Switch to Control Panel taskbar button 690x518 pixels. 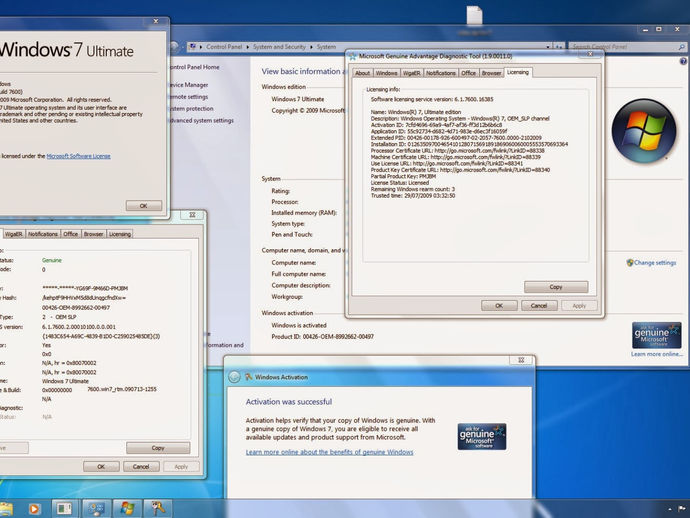96,509
